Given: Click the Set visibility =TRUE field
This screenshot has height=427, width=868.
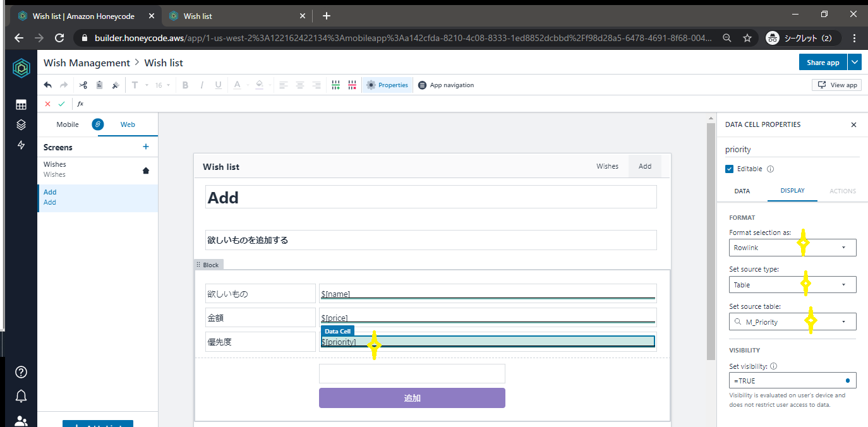Looking at the screenshot, I should click(793, 381).
